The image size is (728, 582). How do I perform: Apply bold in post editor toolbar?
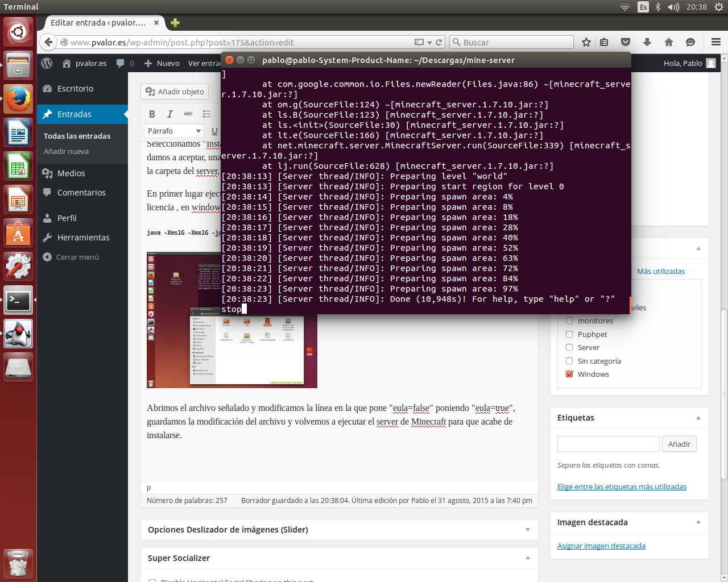(x=152, y=114)
